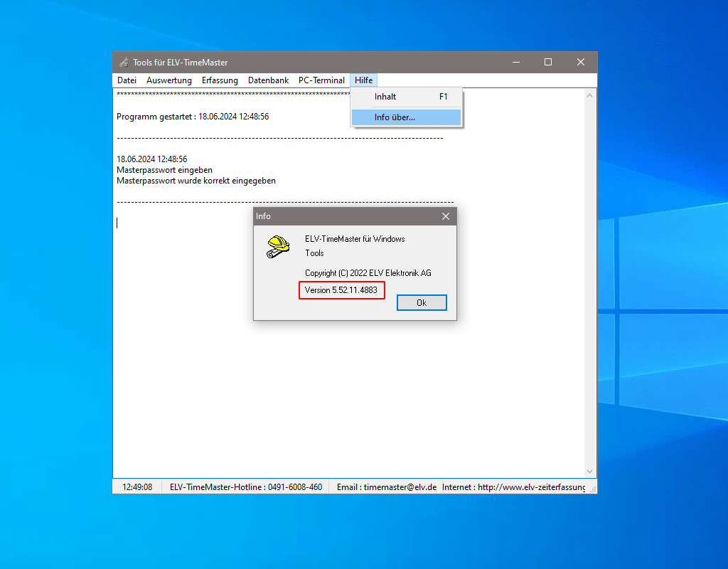Click the Info dialog title bar icon area
Image resolution: width=728 pixels, height=569 pixels.
pyautogui.click(x=263, y=216)
